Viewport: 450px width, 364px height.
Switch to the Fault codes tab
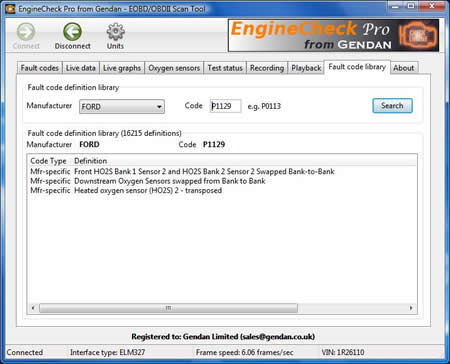tap(39, 68)
